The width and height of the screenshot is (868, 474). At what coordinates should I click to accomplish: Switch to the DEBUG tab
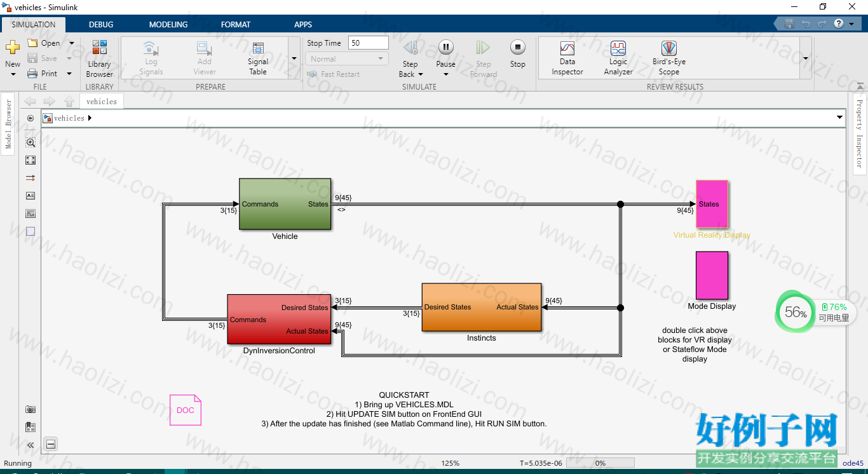tap(101, 25)
